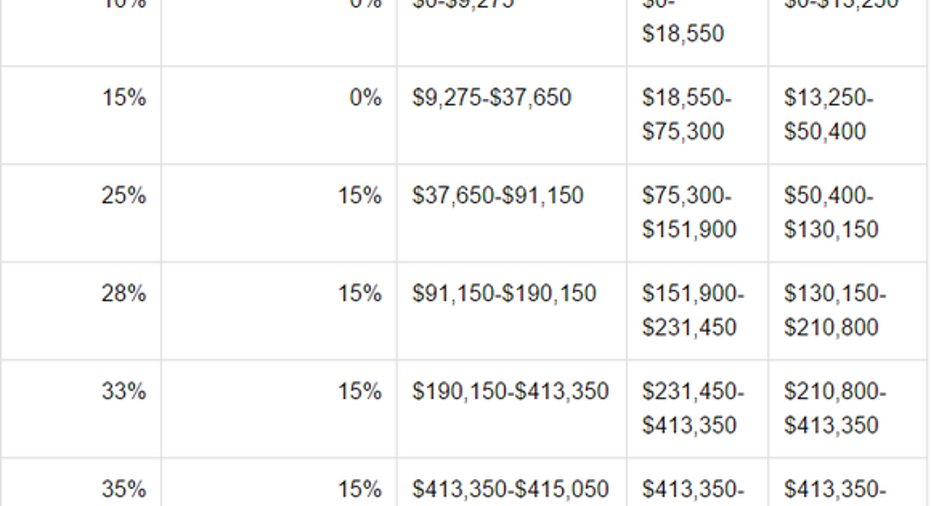Click the 33% tax rate cell
This screenshot has height=506, width=931.
click(x=123, y=392)
